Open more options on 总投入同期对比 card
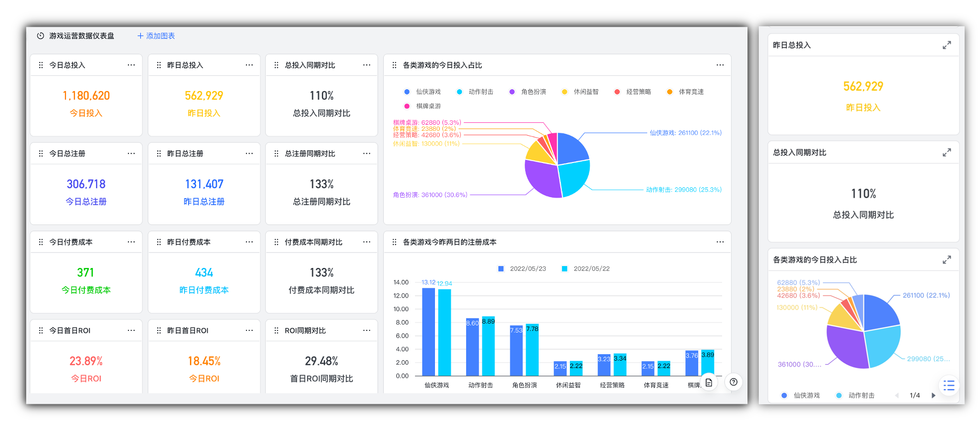This screenshot has width=980, height=431. tap(367, 65)
